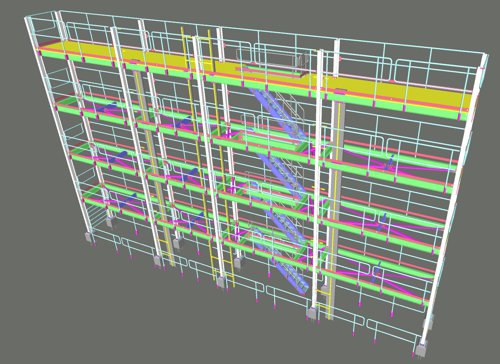Click the top-right guardrail corner post
Image resolution: width=500 pixels, height=364 pixels.
(485, 61)
